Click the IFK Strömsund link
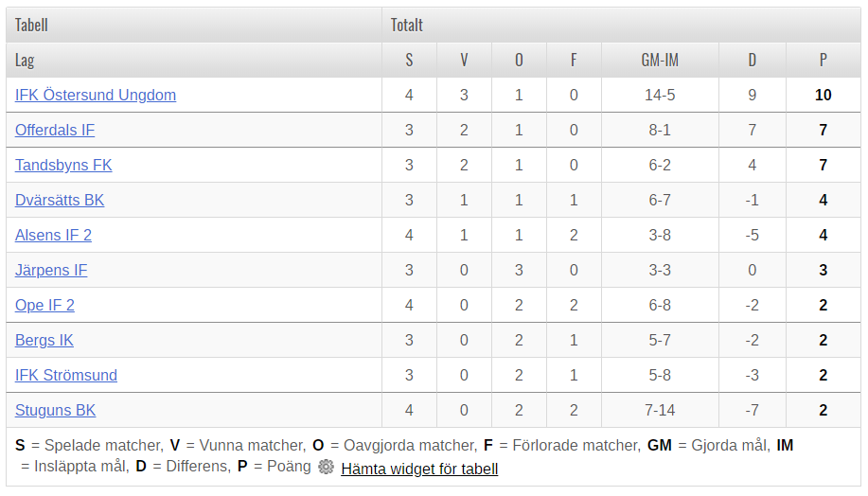This screenshot has width=868, height=496. pyautogui.click(x=66, y=376)
